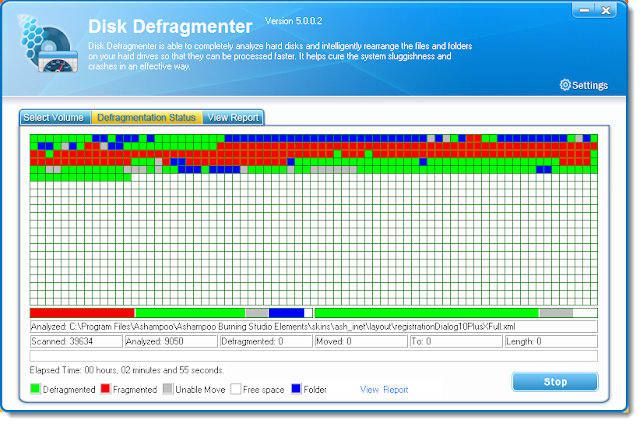Viewport: 640px width, 424px height.
Task: Click the Elapsed Time text
Action: tap(127, 370)
